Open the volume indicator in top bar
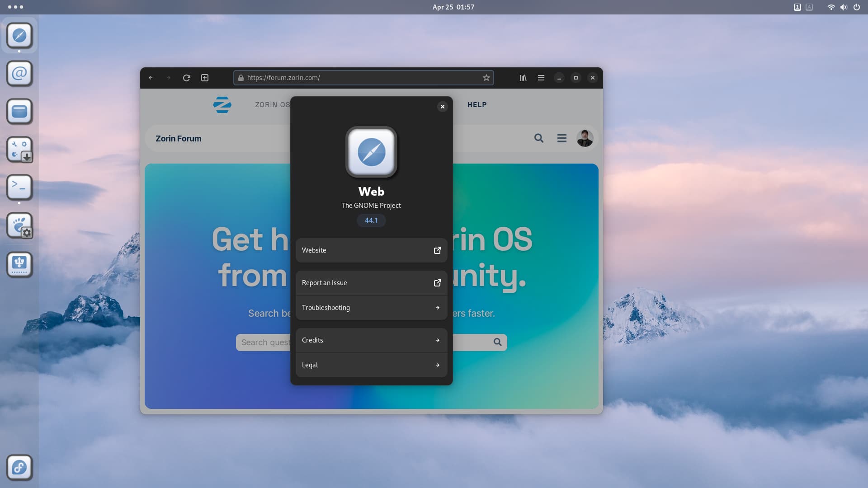 (844, 7)
